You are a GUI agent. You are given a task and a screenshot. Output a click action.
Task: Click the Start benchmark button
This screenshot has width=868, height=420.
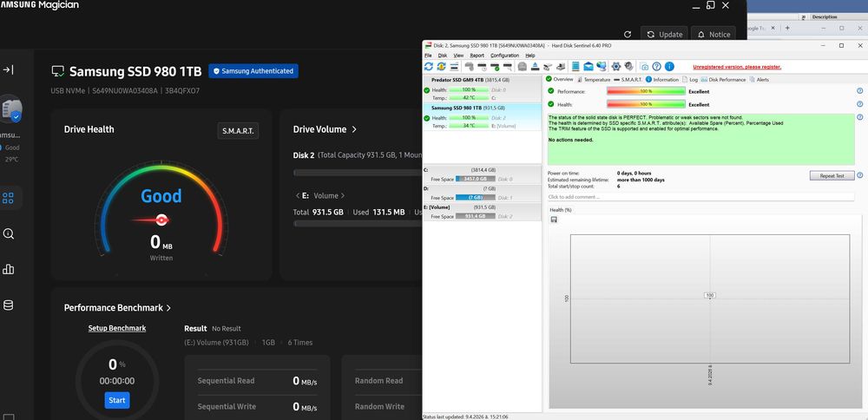117,400
